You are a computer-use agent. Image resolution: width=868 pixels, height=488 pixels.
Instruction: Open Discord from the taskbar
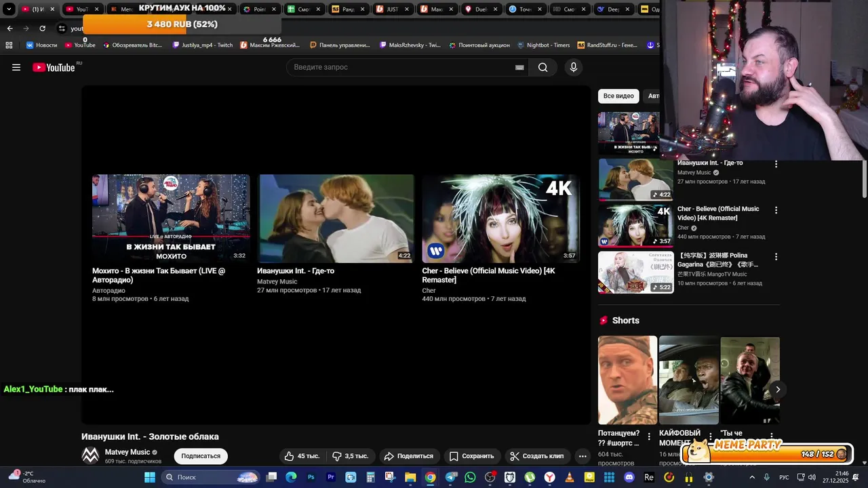point(629,477)
